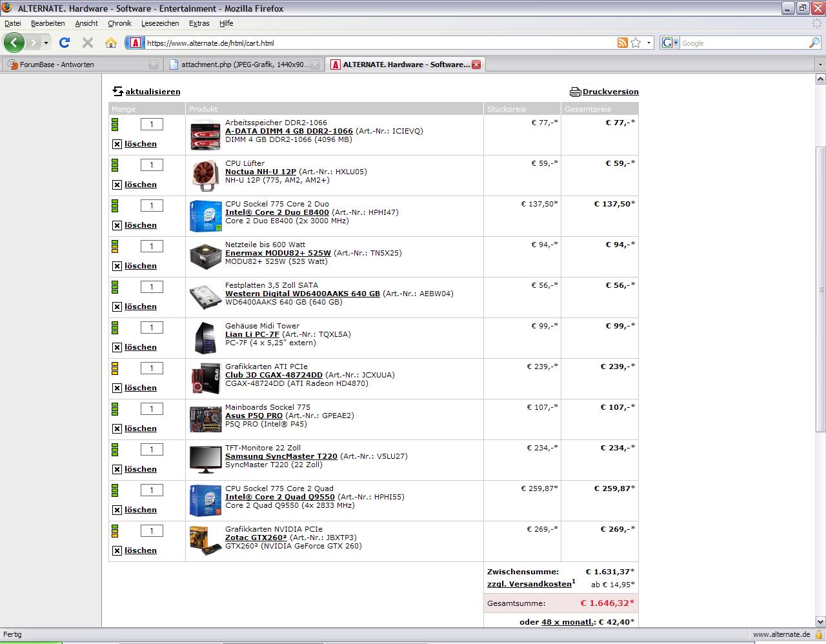Click the Gesamtsumme value € 1.646,32
The width and height of the screenshot is (826, 644).
point(607,603)
